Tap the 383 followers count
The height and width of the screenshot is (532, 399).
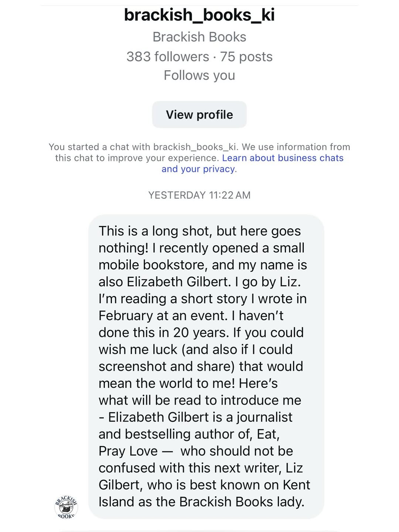point(168,57)
